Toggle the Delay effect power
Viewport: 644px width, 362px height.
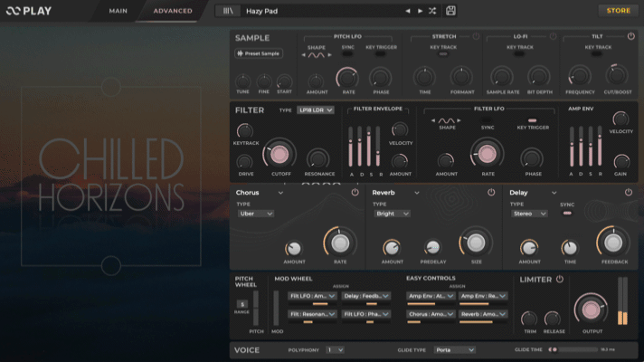(629, 192)
